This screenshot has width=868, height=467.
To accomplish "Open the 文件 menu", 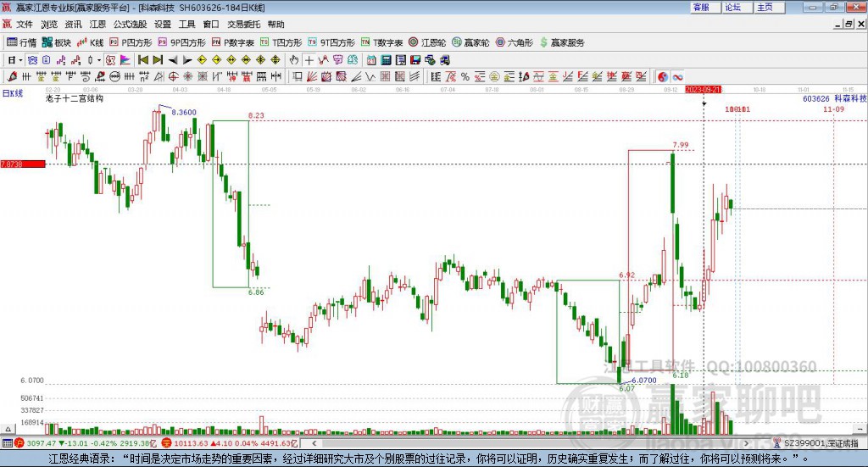I will coord(25,25).
